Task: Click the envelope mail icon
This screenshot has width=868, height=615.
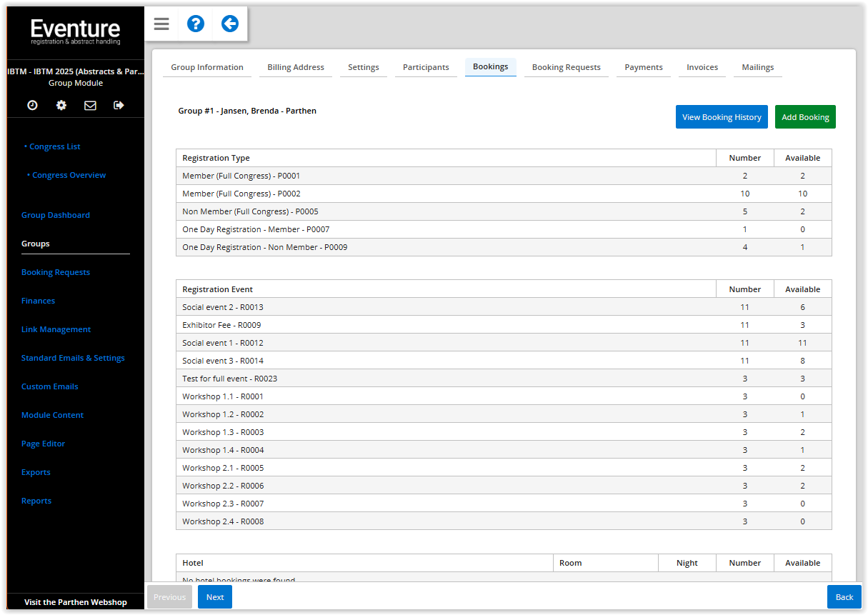Action: (90, 105)
